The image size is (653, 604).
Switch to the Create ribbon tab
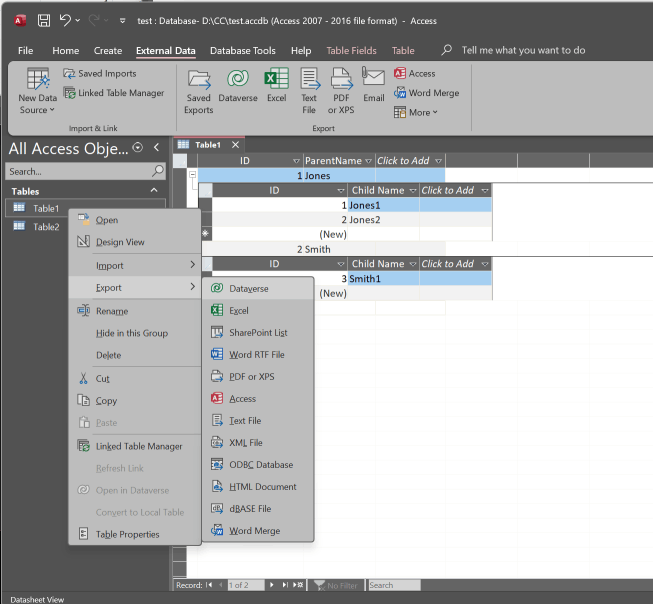(108, 50)
